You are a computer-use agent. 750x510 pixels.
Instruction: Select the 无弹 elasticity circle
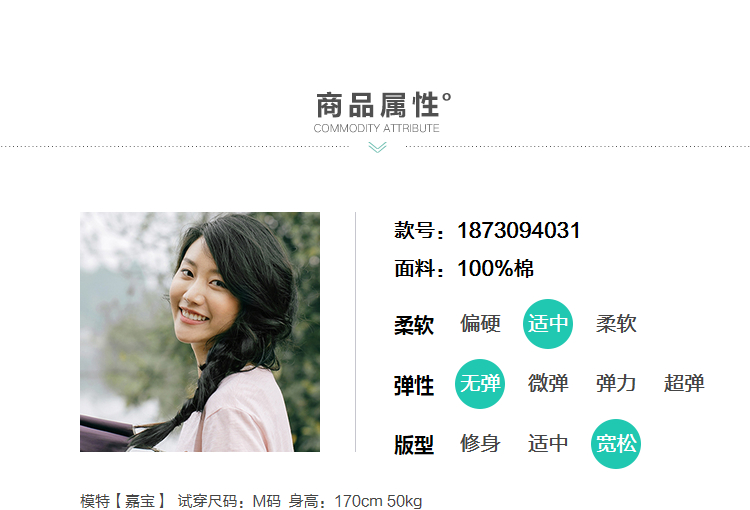coord(480,384)
